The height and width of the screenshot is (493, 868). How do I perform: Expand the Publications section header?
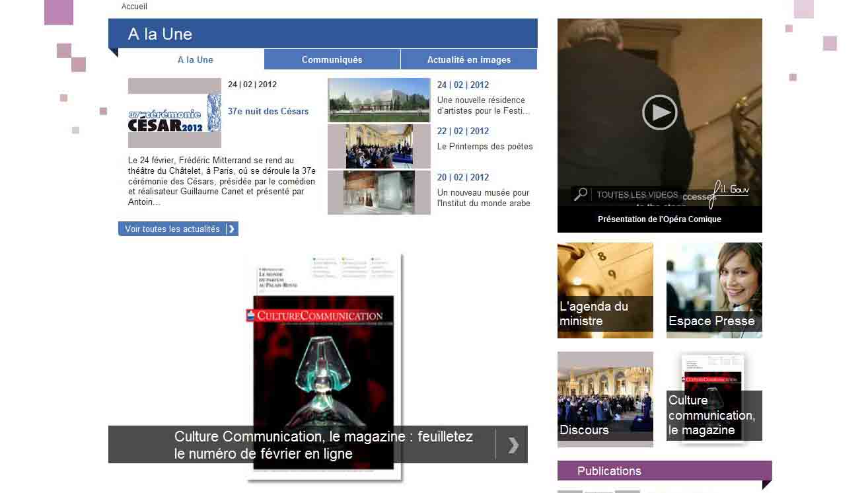664,471
